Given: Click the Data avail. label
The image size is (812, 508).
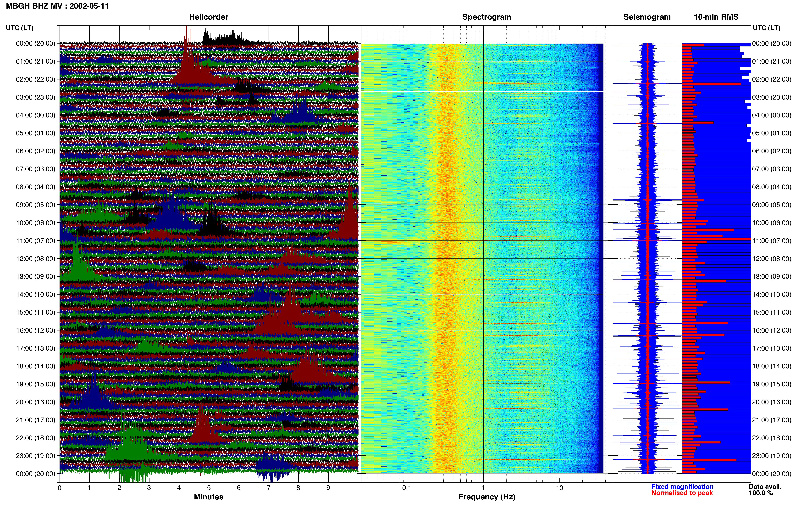Looking at the screenshot, I should point(765,486).
